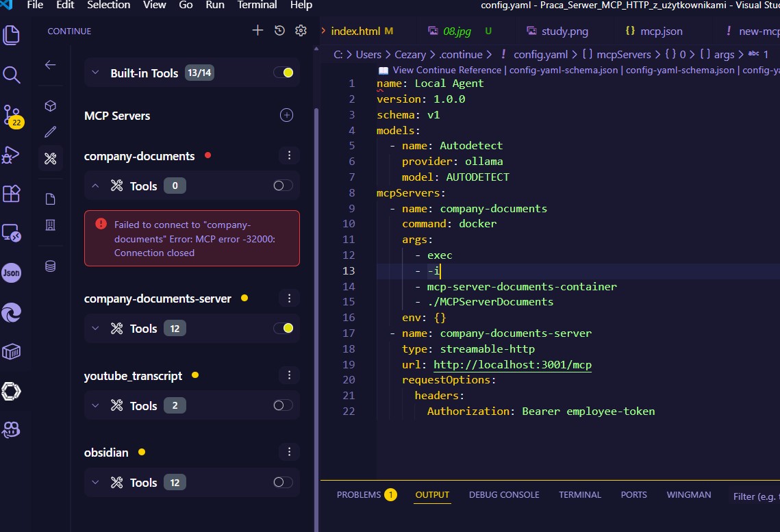Enable youtube_transcript Tools switch
The height and width of the screenshot is (532, 780).
283,405
